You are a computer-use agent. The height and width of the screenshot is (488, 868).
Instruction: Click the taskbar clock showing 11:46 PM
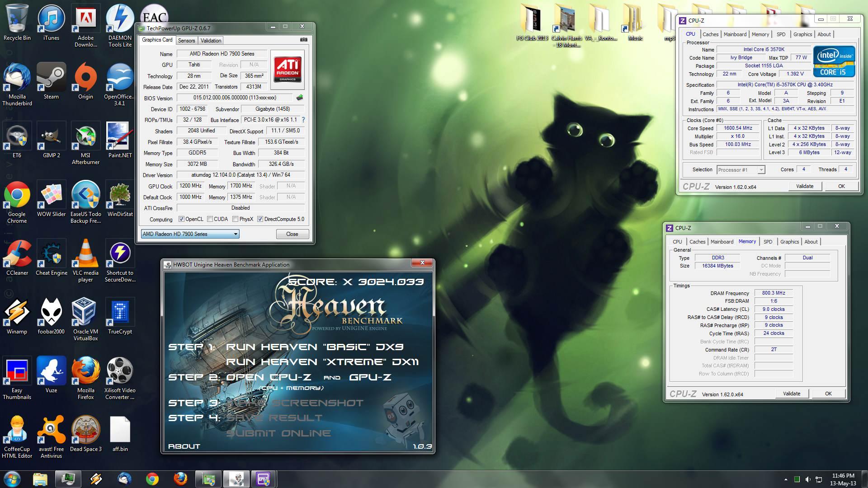pos(843,479)
